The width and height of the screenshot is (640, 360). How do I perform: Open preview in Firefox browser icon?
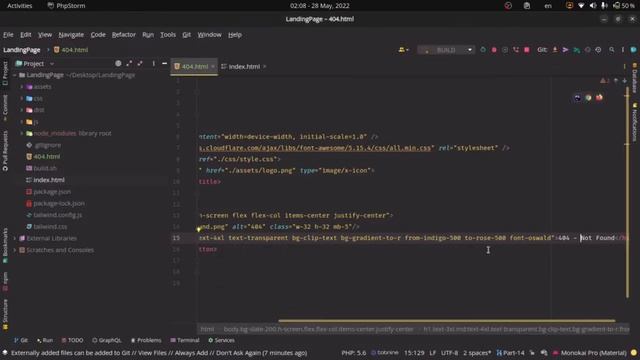click(599, 98)
